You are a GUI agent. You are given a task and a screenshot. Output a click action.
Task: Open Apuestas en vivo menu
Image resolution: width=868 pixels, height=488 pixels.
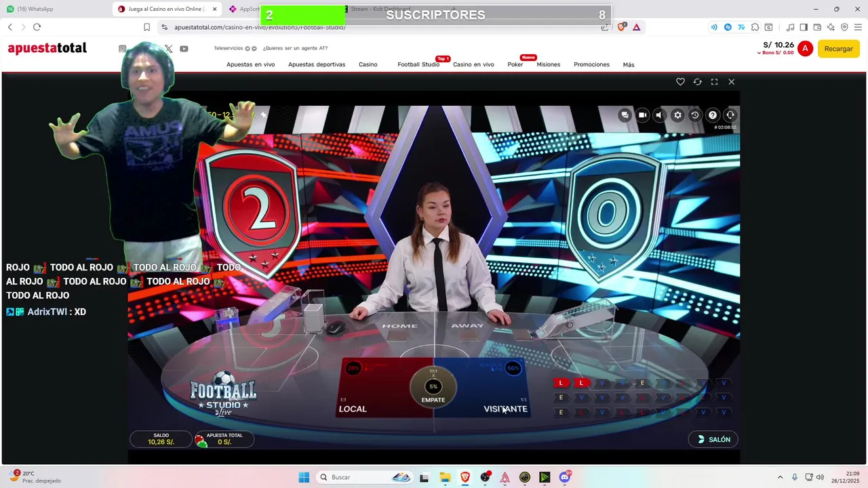tap(250, 64)
